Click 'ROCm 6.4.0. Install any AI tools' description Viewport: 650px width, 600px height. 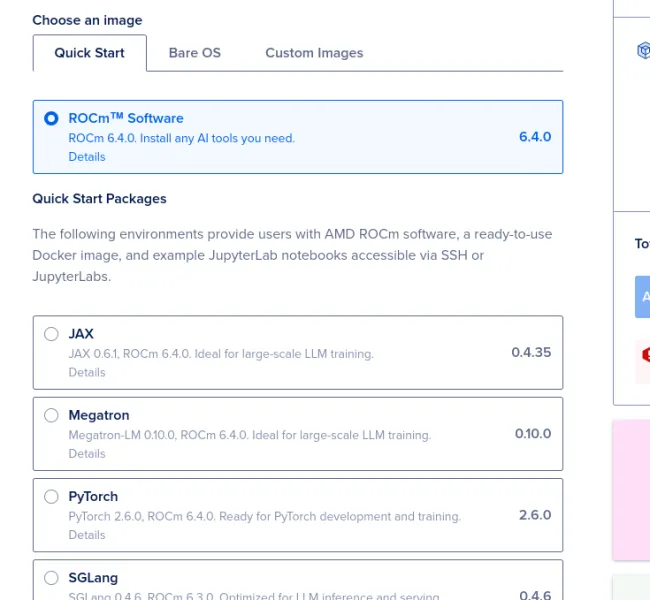click(182, 138)
